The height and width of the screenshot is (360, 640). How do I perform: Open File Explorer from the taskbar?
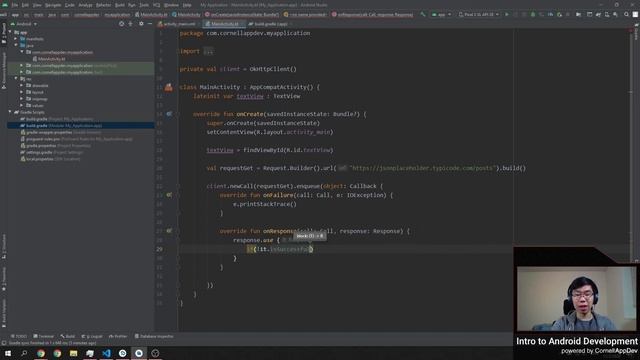(x=73, y=353)
